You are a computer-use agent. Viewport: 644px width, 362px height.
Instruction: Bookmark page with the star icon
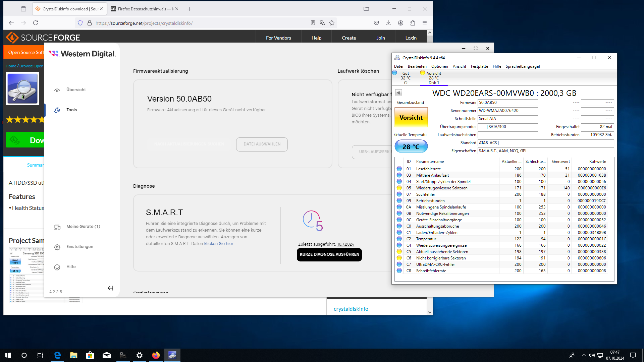(x=332, y=23)
